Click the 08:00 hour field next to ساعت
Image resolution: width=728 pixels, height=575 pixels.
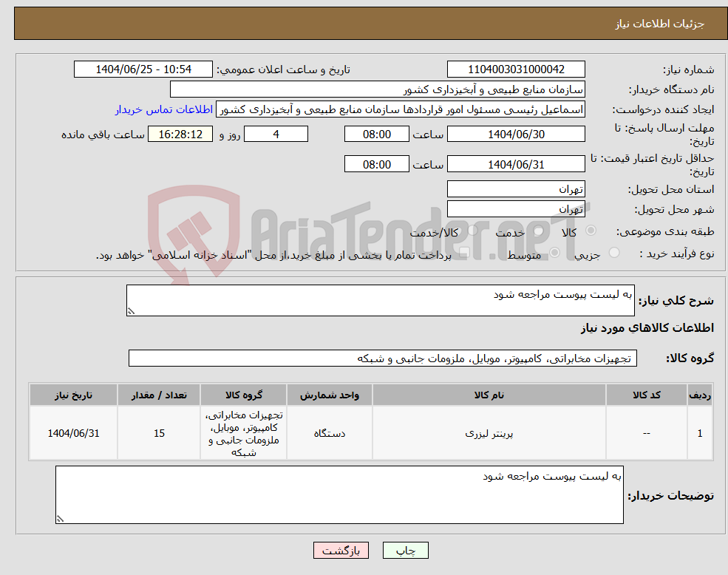(377, 134)
